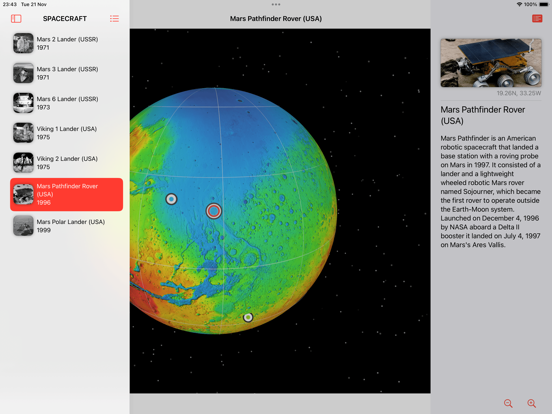
Task: Toggle the red info panel icon
Action: (537, 19)
